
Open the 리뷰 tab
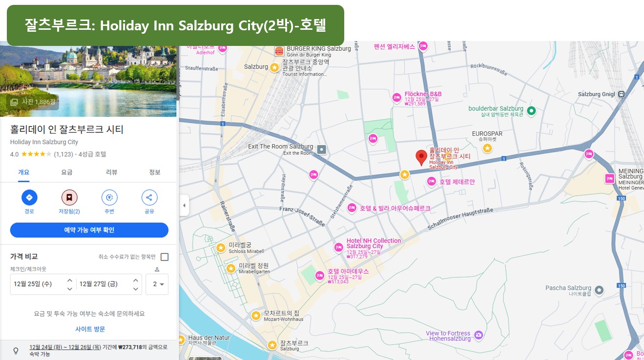[112, 172]
